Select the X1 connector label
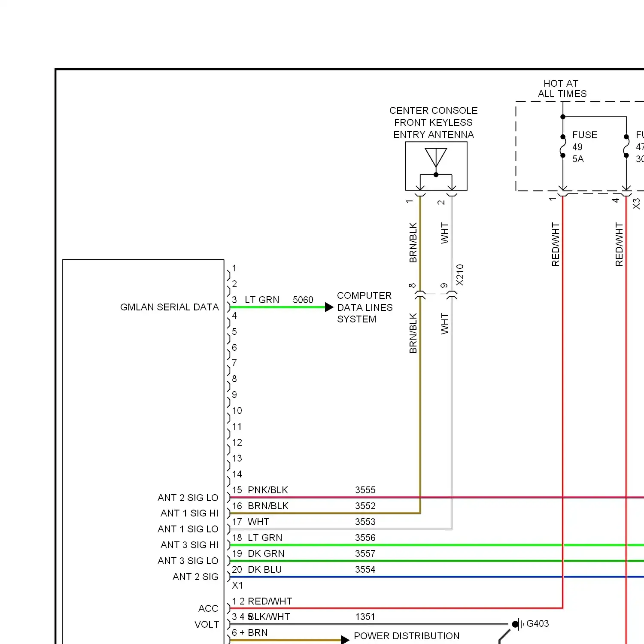644x644 pixels. pyautogui.click(x=237, y=585)
